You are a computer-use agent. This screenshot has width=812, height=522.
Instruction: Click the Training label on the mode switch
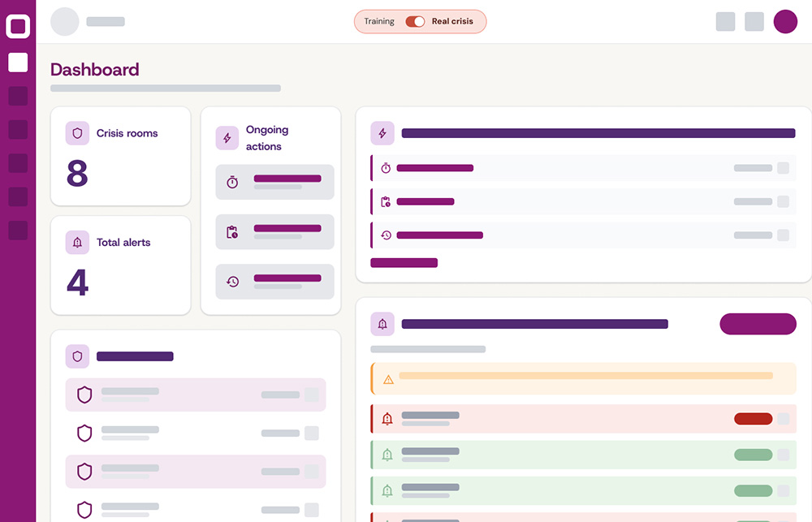(x=379, y=22)
